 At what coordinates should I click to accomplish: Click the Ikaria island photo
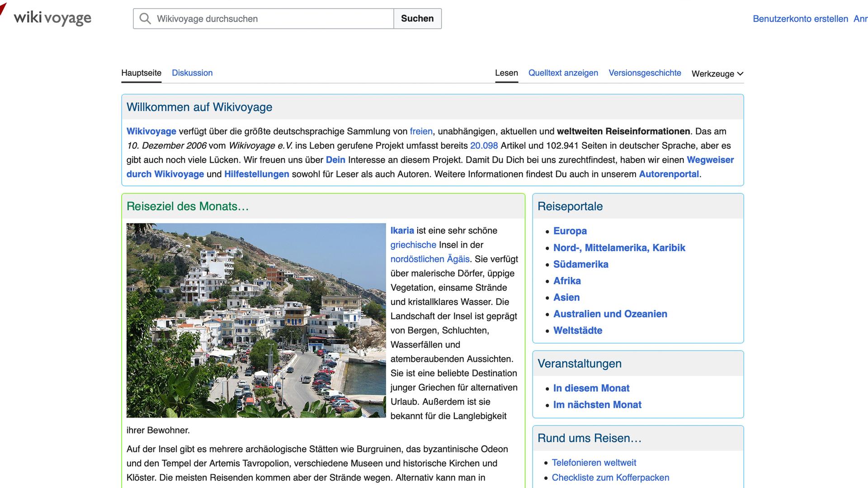pyautogui.click(x=255, y=320)
